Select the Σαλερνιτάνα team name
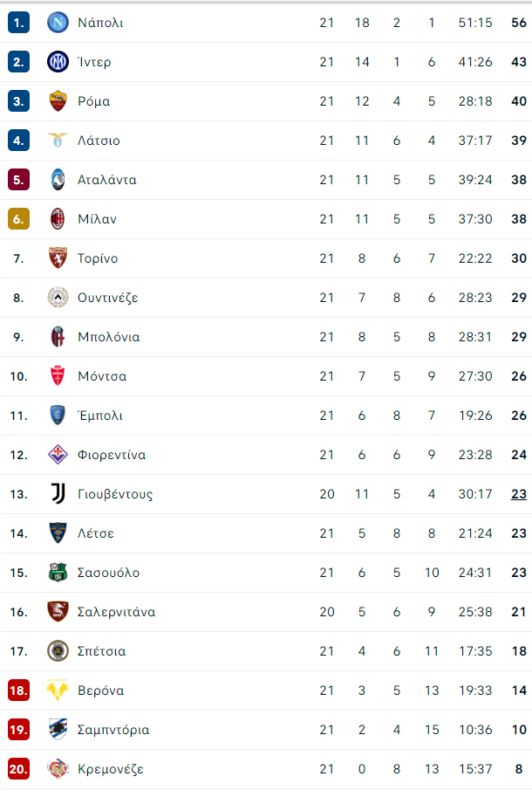The height and width of the screenshot is (797, 532). pyautogui.click(x=116, y=611)
